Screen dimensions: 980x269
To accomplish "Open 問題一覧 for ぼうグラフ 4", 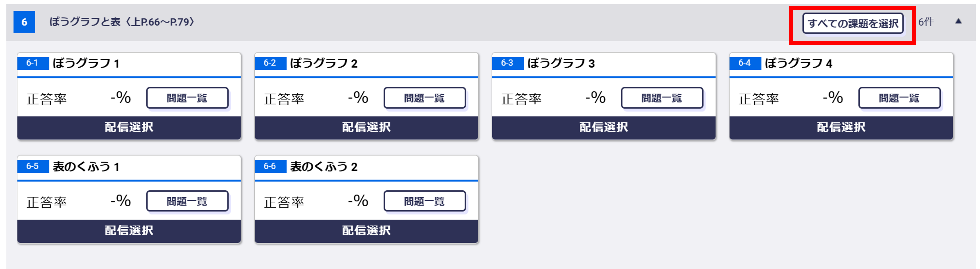I will click(x=899, y=98).
